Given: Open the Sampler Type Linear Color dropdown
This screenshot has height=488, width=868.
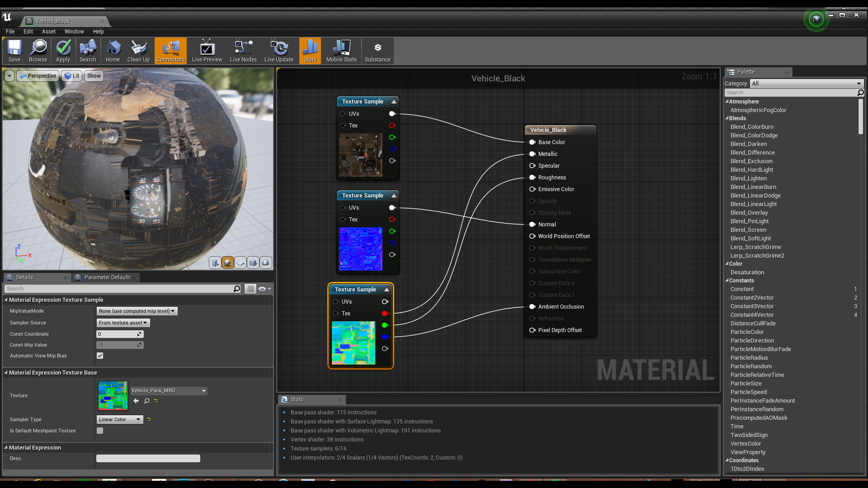Looking at the screenshot, I should pyautogui.click(x=120, y=419).
